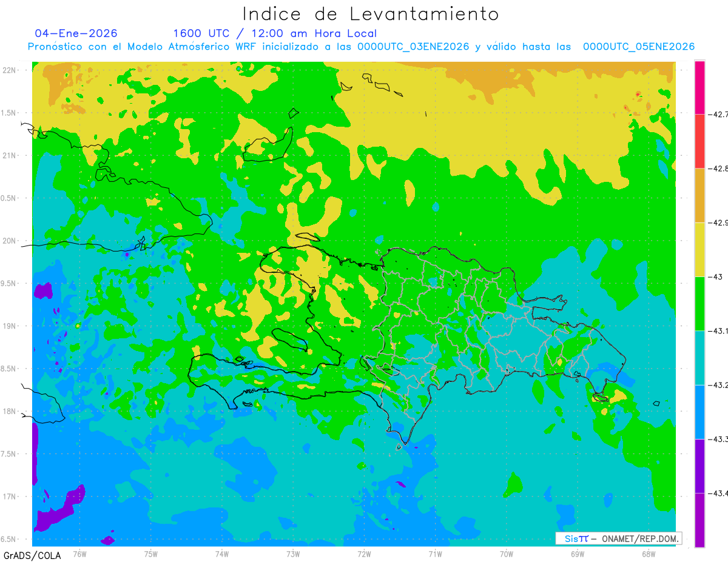The width and height of the screenshot is (728, 562).
Task: Click the red legend swatch between -42.7 and -42.8
Action: 699,141
